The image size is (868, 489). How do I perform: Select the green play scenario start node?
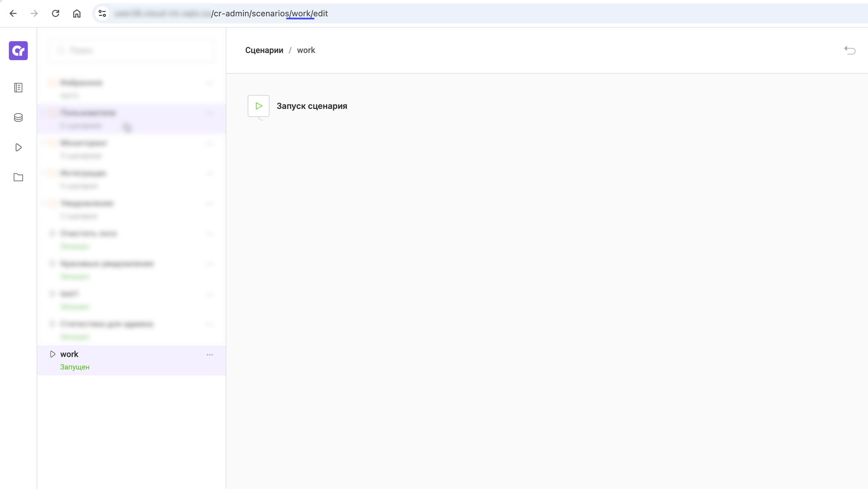[259, 106]
